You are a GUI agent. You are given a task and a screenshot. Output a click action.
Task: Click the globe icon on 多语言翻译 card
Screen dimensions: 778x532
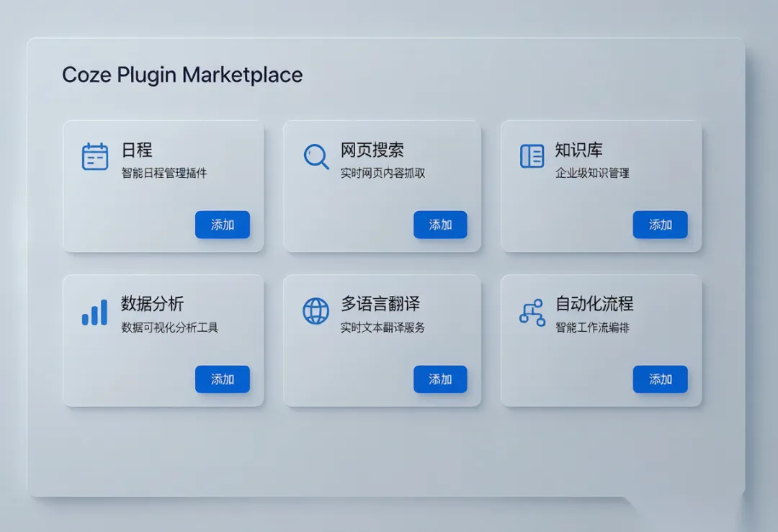coord(316,311)
